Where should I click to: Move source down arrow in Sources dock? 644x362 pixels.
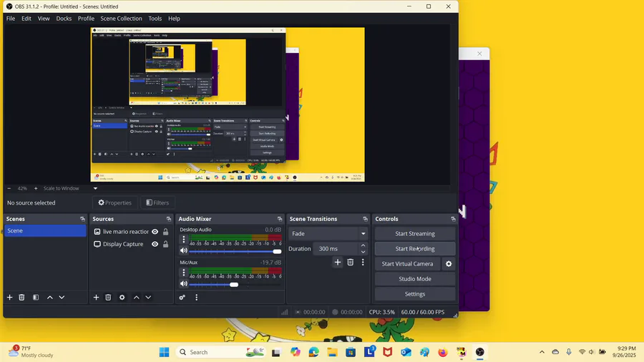click(x=148, y=297)
